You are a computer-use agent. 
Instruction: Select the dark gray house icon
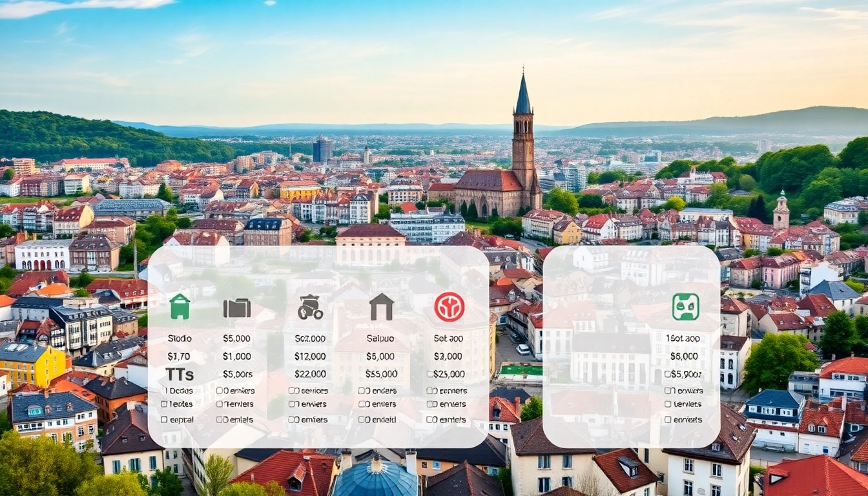(x=381, y=307)
